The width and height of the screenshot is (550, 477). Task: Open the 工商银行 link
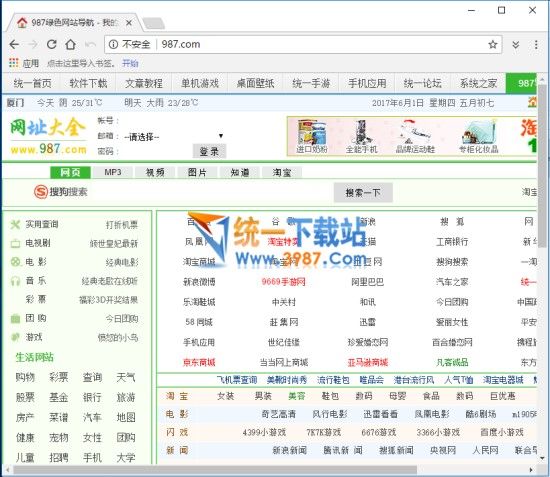point(452,242)
